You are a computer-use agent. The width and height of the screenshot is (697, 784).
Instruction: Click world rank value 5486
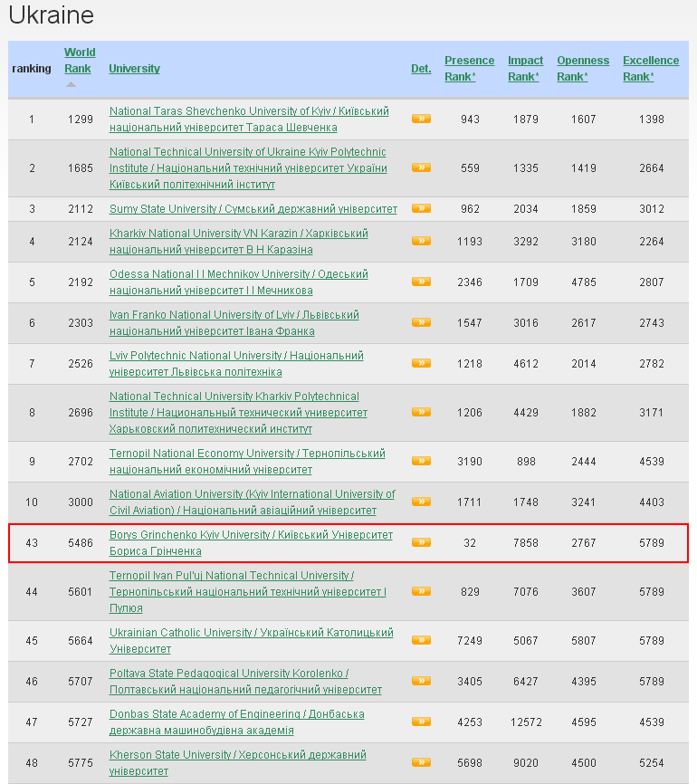(81, 542)
